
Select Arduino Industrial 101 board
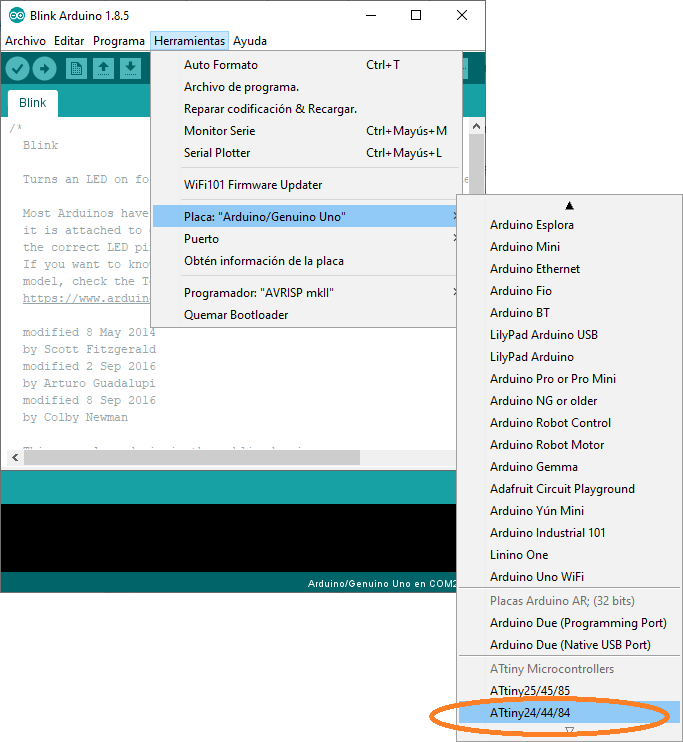569,533
